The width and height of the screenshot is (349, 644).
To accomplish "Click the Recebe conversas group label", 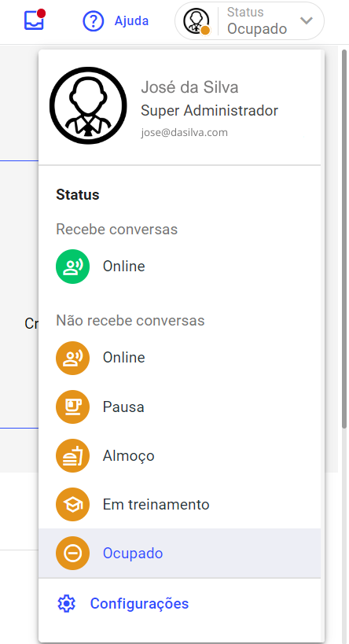I will pos(116,229).
